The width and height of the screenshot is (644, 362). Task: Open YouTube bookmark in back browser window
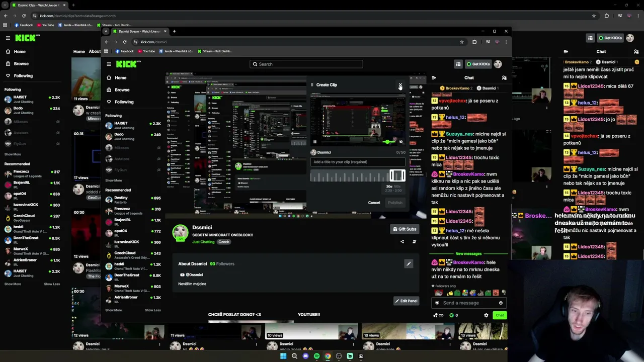coord(46,25)
